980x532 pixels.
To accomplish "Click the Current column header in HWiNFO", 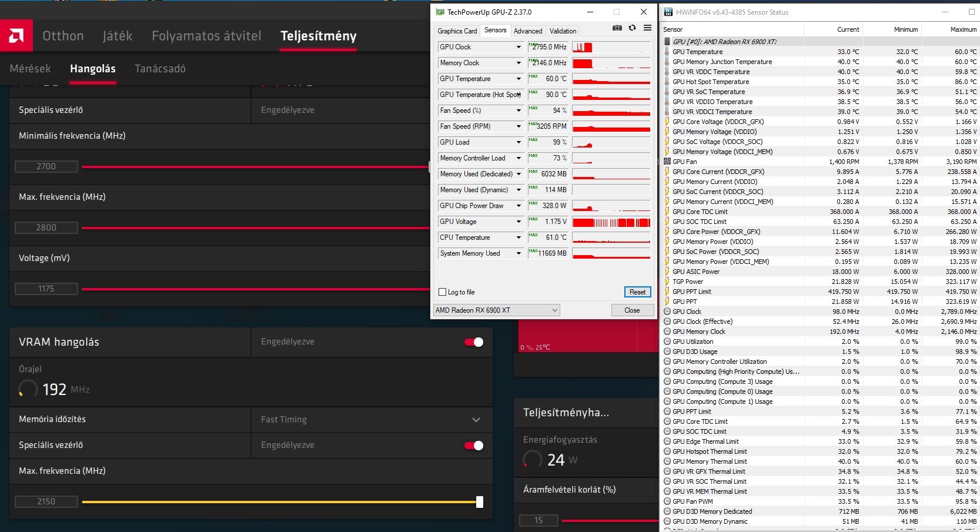I will tap(848, 29).
